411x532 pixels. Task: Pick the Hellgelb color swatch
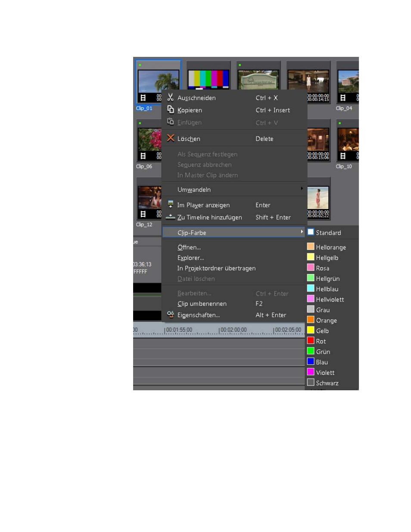[x=311, y=257]
